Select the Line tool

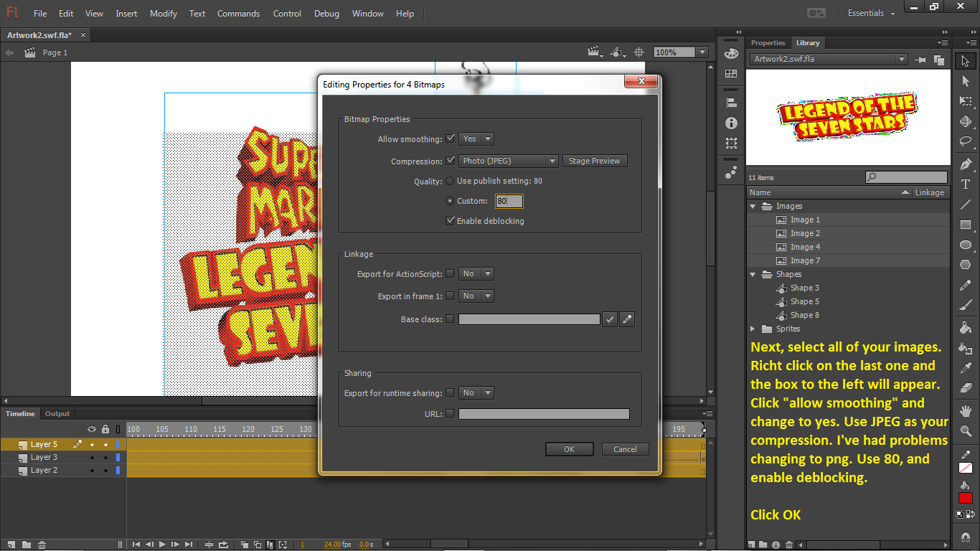(966, 204)
